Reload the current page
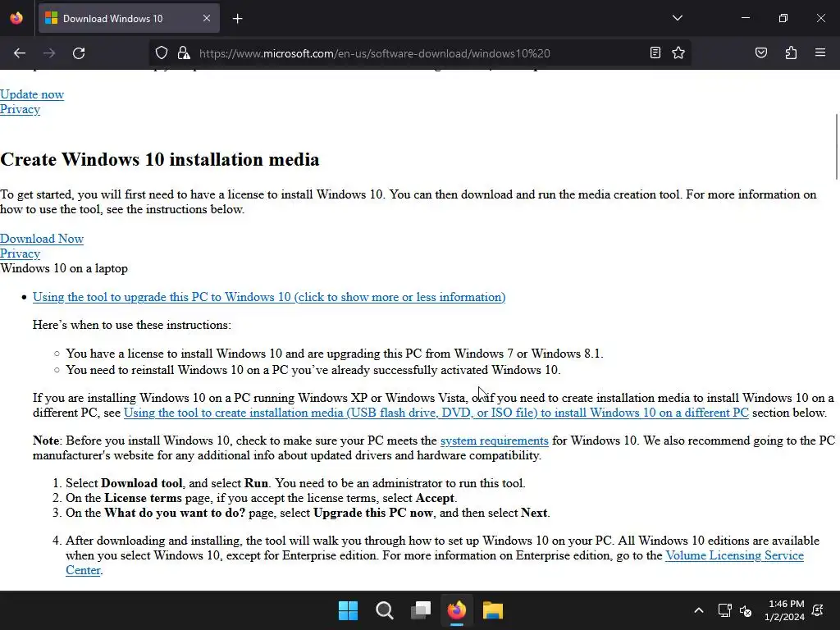Screen dimensions: 840x630 click(x=79, y=53)
